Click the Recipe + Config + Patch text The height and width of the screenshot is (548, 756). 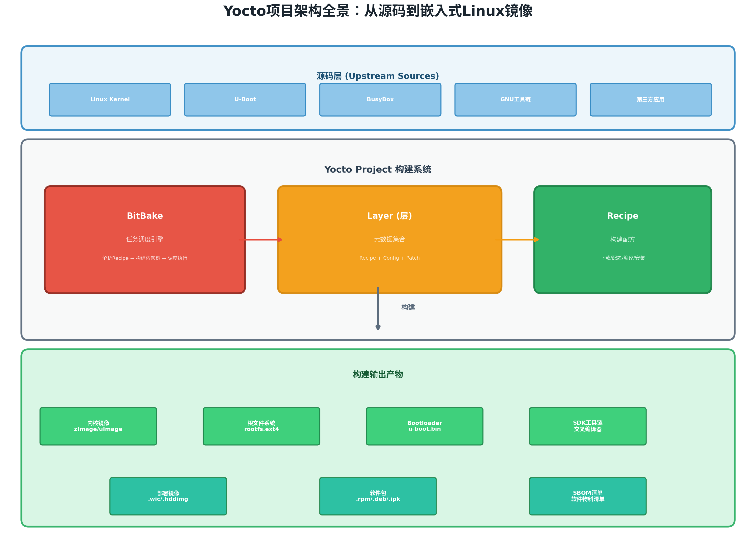point(389,258)
